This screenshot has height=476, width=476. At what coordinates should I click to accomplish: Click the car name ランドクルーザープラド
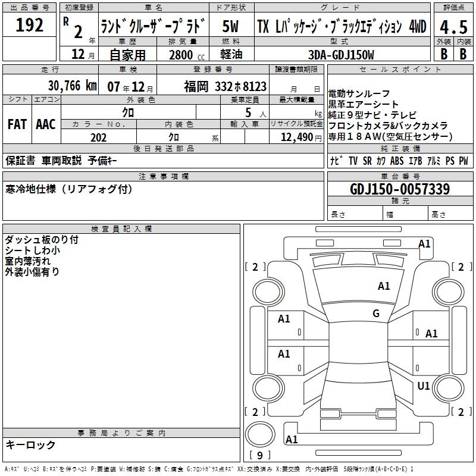pos(154,26)
